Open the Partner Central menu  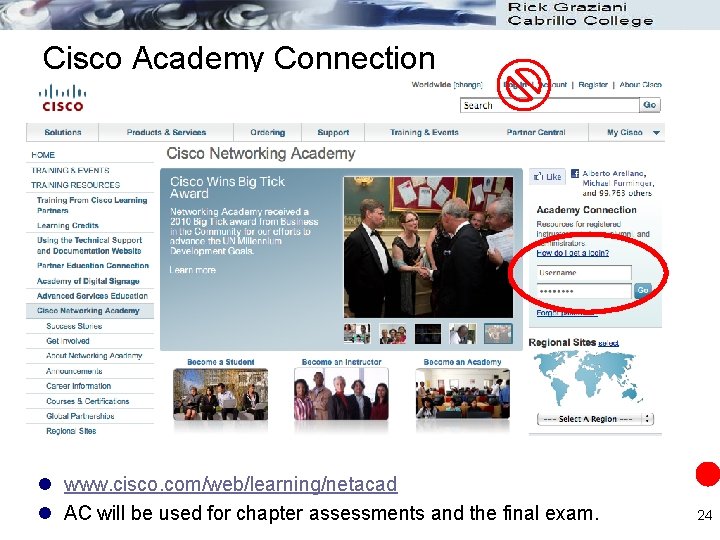pyautogui.click(x=536, y=132)
